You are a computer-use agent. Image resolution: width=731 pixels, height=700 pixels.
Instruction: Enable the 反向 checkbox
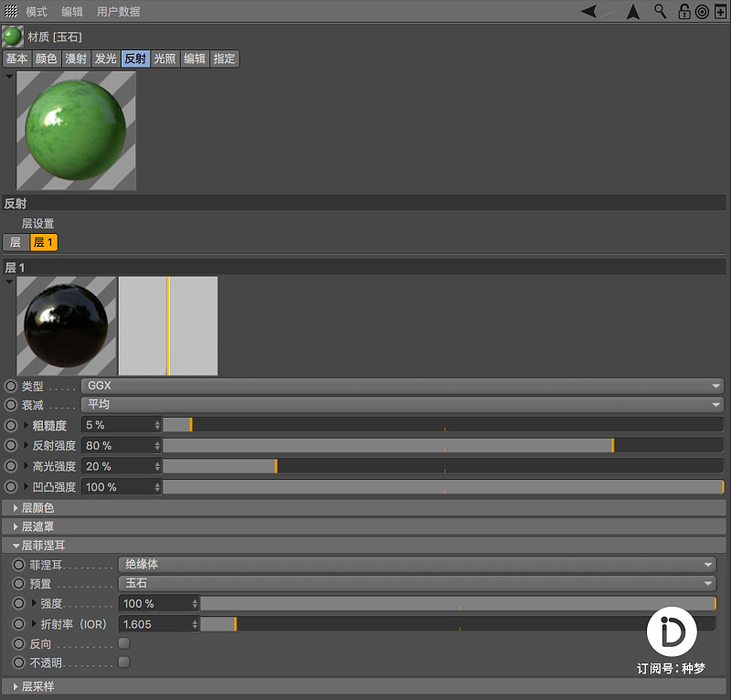tap(124, 643)
